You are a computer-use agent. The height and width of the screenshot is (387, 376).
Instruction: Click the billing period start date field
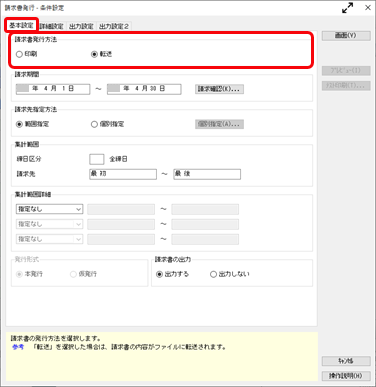coord(53,89)
